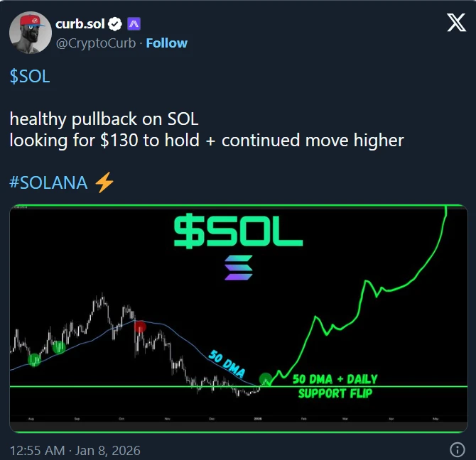Click the Jan 8, 2026 timestamp
The height and width of the screenshot is (460, 476).
point(75,450)
